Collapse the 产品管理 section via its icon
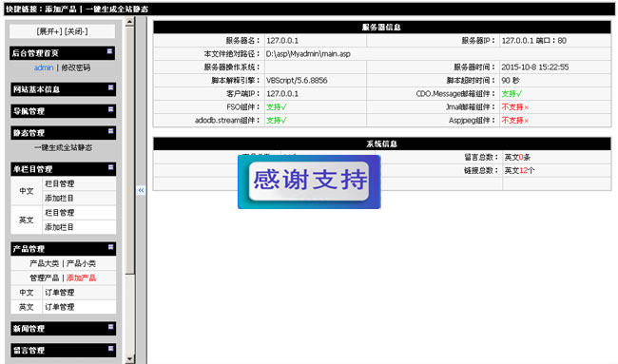 point(110,247)
